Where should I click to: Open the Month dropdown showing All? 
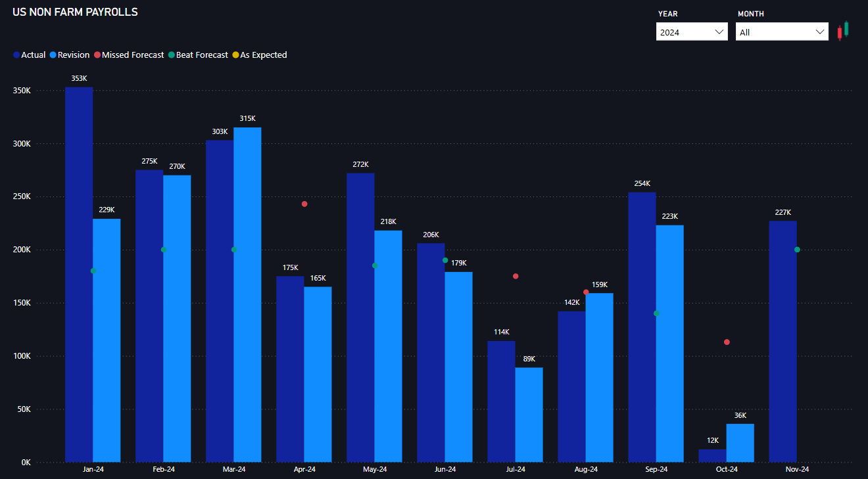(781, 32)
